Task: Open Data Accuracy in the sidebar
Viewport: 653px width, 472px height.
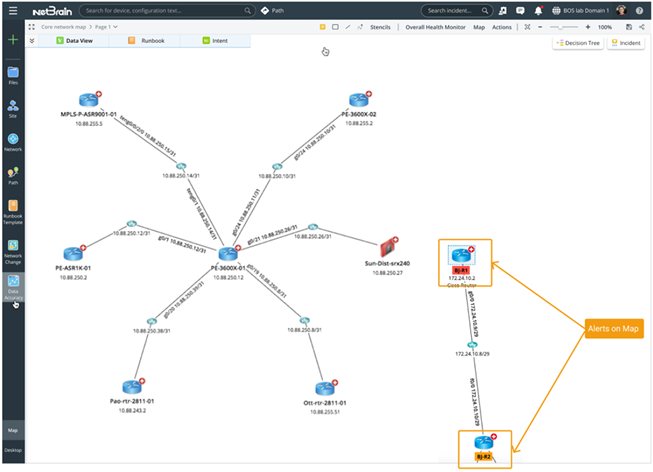Action: (13, 287)
